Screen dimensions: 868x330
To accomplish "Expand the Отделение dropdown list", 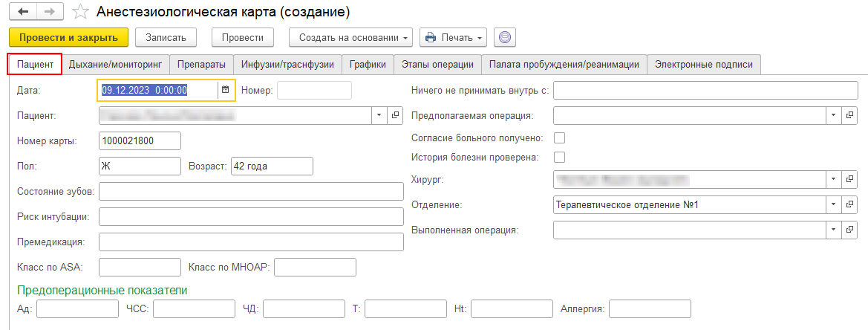I will [x=833, y=204].
